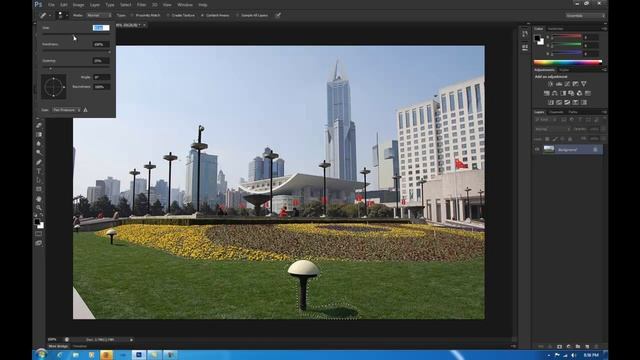Open the Adjustments panel flyout menu
The height and width of the screenshot is (360, 640).
(x=604, y=70)
